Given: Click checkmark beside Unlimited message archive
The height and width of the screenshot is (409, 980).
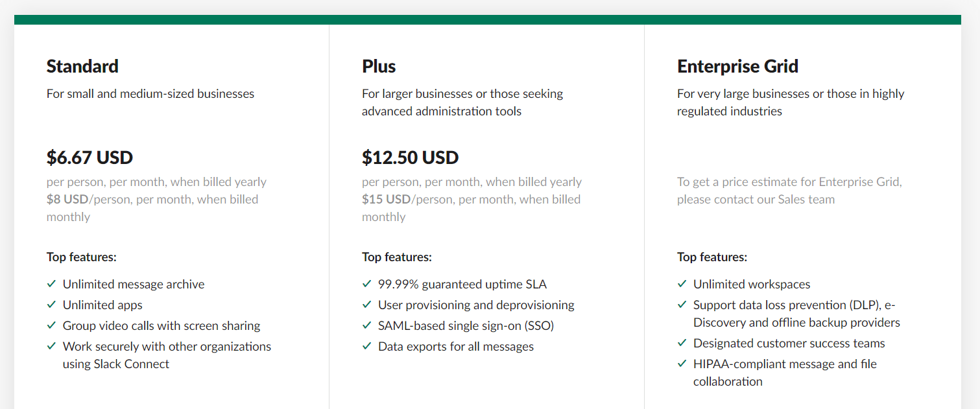Looking at the screenshot, I should (x=51, y=284).
